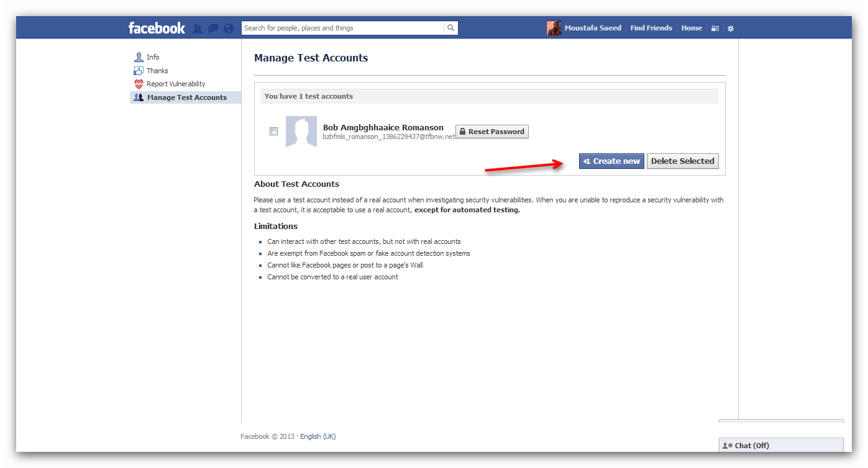Image resolution: width=868 pixels, height=468 pixels.
Task: Click the Facebook © 2013 footer text
Action: pyautogui.click(x=267, y=436)
